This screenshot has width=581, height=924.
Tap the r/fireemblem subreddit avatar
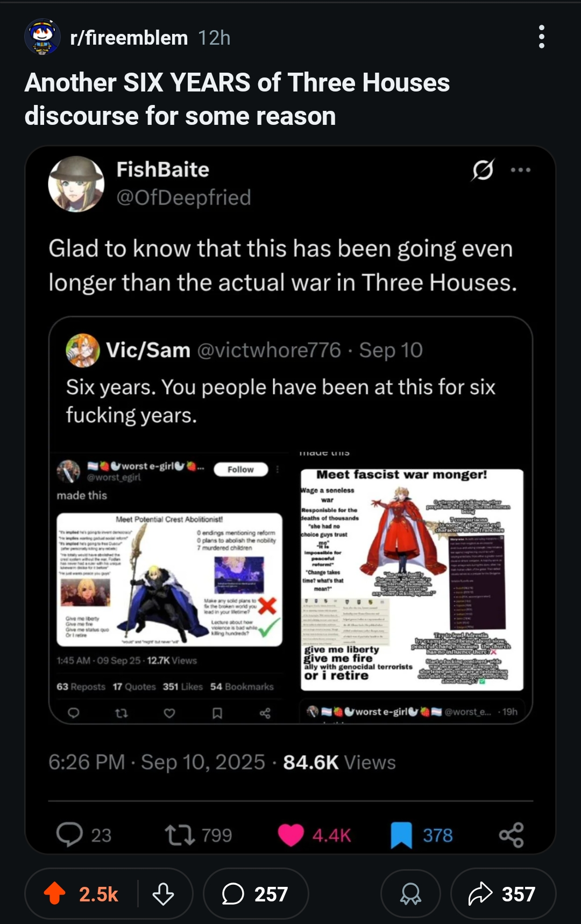42,37
